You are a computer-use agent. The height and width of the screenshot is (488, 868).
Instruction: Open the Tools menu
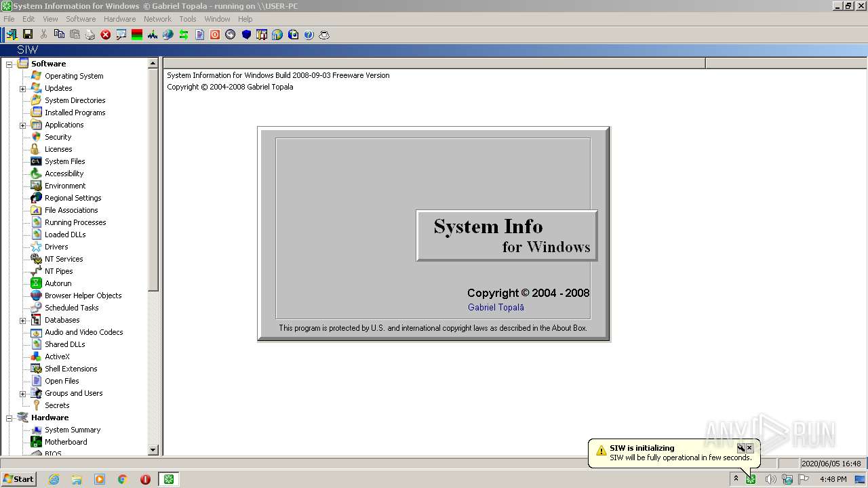188,19
